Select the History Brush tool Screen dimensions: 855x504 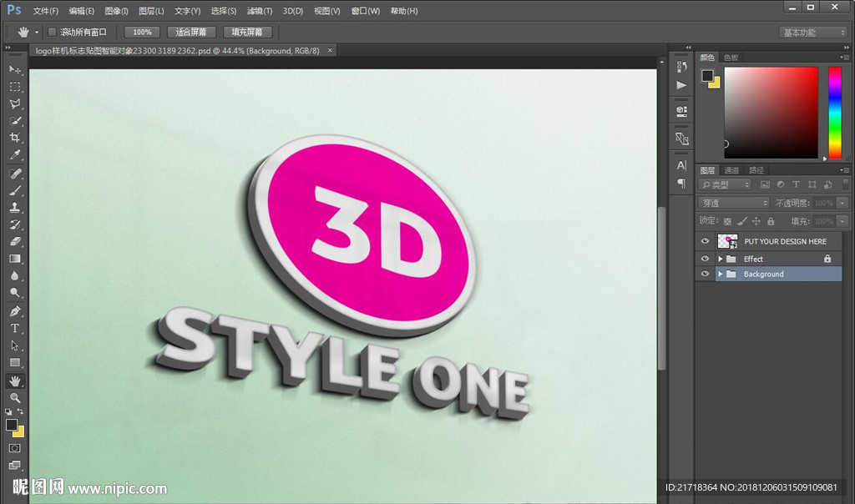15,224
